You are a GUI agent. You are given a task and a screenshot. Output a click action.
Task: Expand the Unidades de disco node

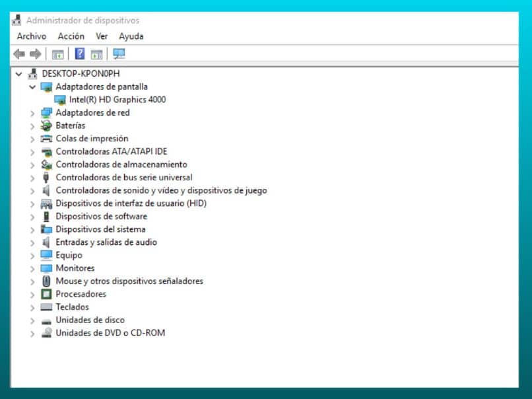pos(32,321)
